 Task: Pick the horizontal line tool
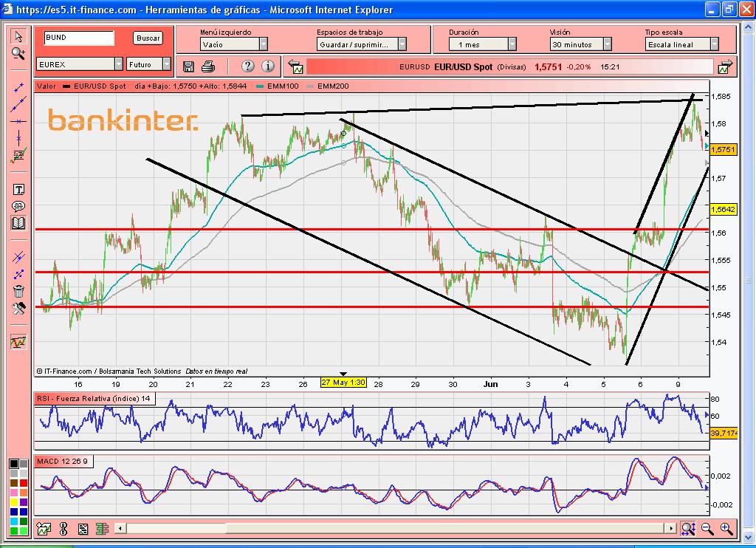(x=18, y=122)
